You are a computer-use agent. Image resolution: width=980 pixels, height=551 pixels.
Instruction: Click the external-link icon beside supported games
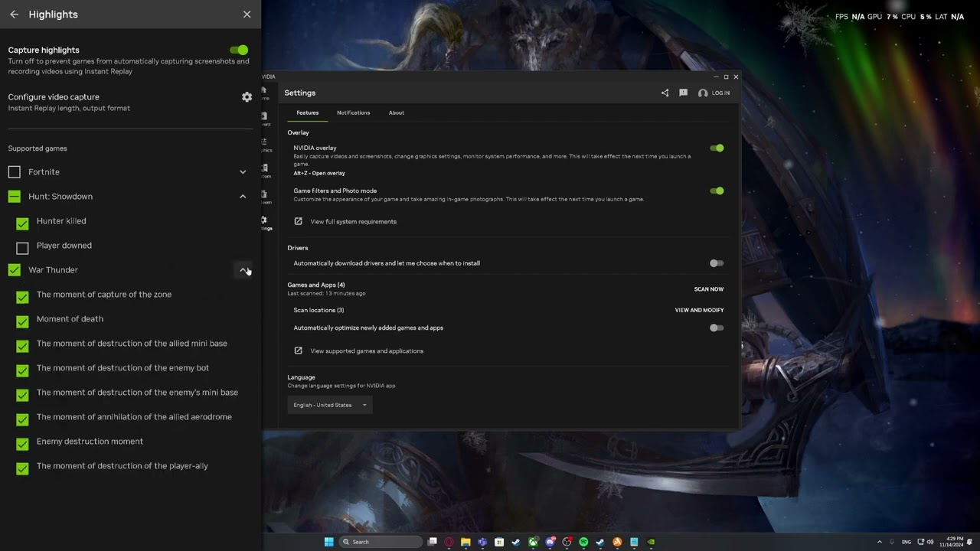(x=299, y=351)
